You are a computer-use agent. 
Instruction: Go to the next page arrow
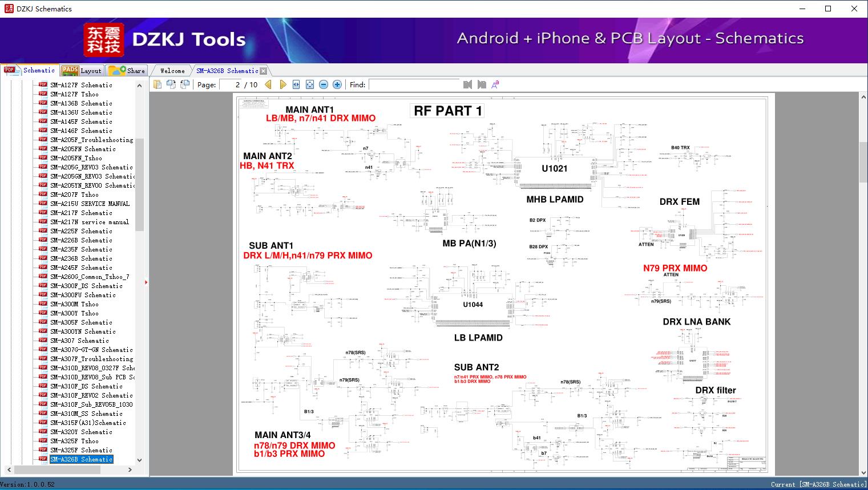point(282,84)
